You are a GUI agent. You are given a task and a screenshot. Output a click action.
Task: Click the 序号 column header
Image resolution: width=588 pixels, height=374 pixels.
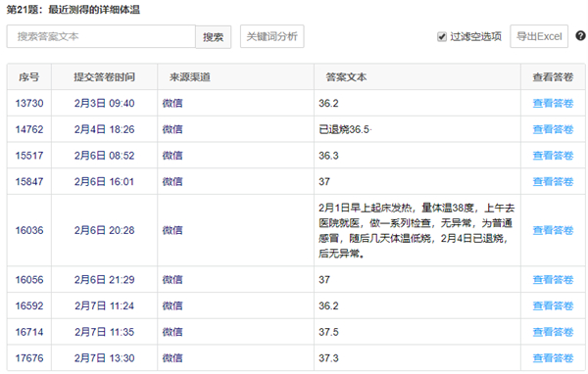pos(28,77)
